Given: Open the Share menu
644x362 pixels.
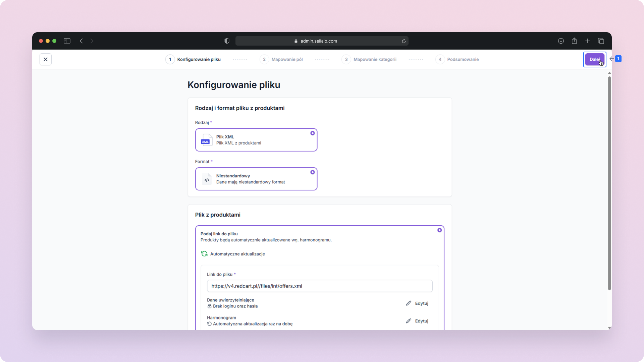Looking at the screenshot, I should tap(574, 41).
